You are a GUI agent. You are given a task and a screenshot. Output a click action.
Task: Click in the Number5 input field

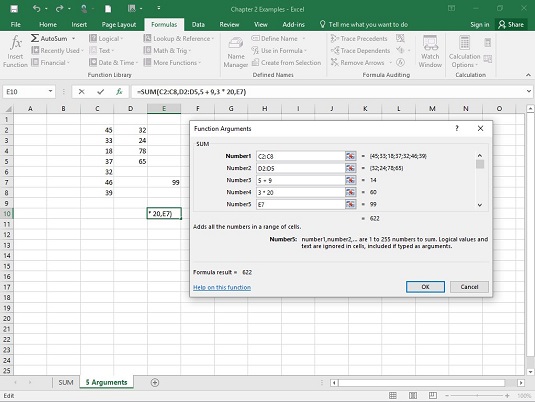[x=300, y=204]
